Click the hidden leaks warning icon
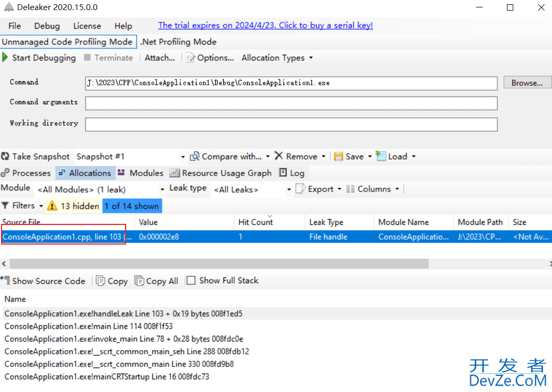This screenshot has height=392, width=552. (x=52, y=205)
